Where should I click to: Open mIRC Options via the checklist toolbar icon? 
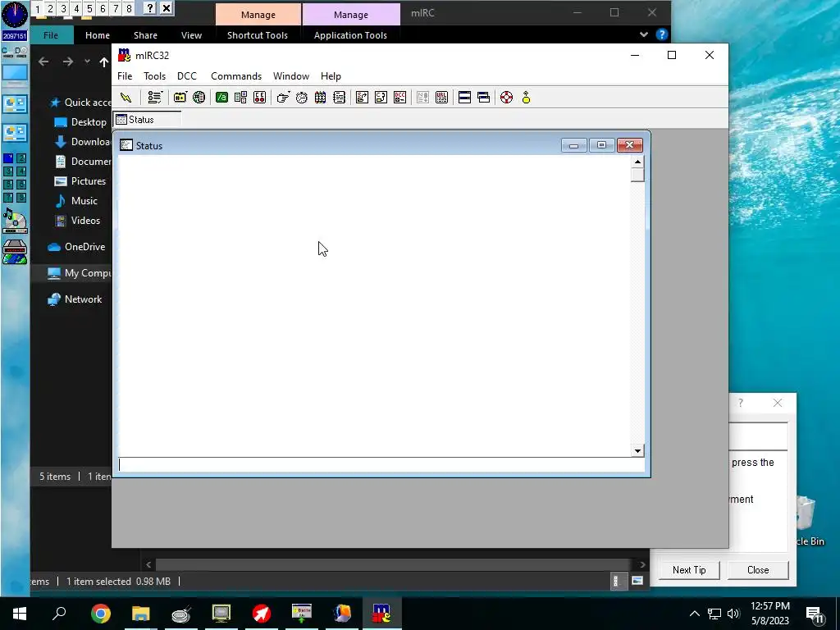coord(155,98)
